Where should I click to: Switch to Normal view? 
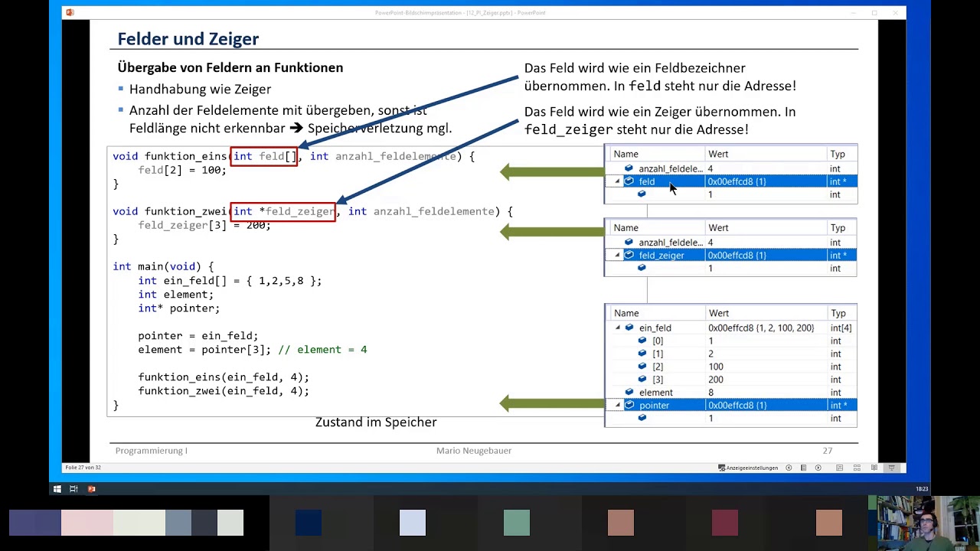coord(840,468)
